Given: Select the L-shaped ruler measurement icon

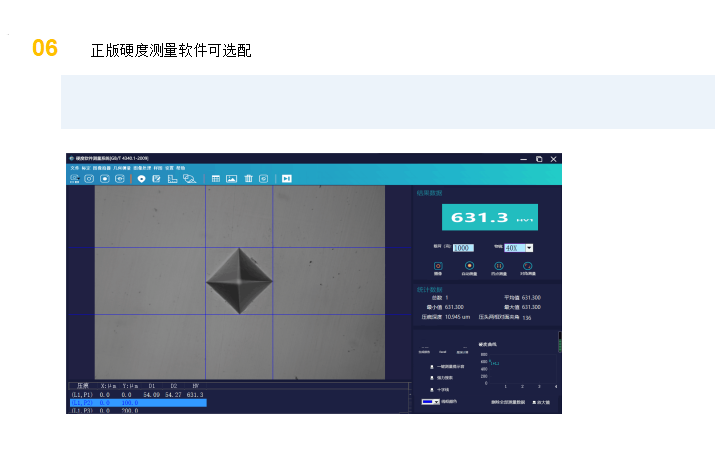Looking at the screenshot, I should 172,179.
